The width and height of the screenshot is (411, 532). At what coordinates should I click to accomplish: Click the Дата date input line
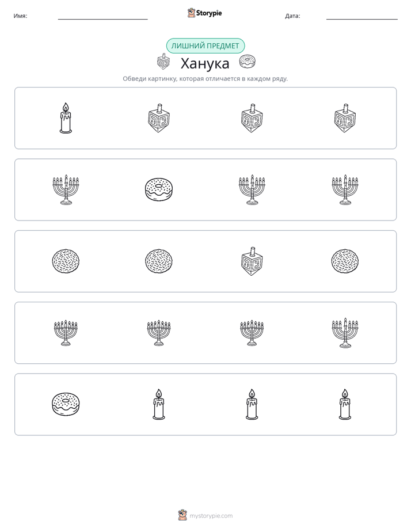click(362, 16)
